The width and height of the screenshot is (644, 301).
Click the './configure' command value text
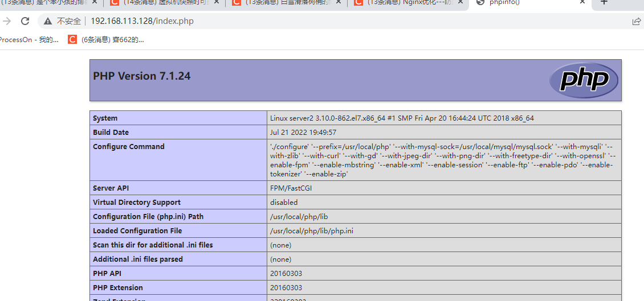(443, 160)
